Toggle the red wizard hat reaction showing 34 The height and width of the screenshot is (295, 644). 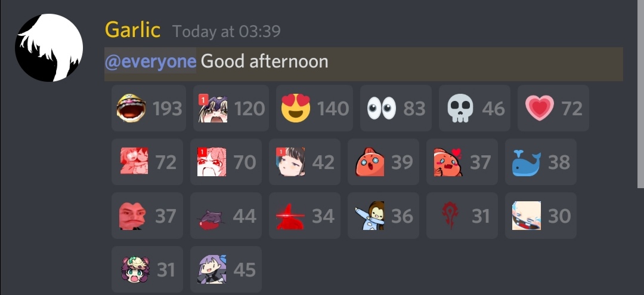coord(305,216)
